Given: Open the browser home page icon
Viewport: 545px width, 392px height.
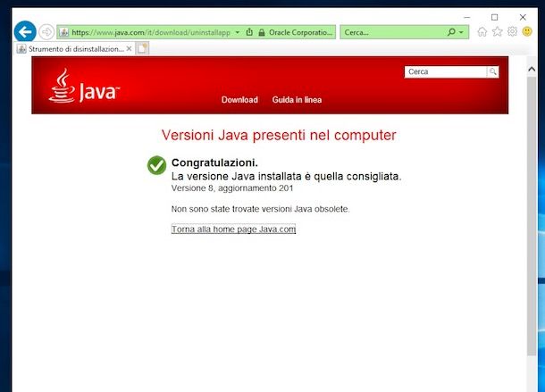Looking at the screenshot, I should [482, 32].
